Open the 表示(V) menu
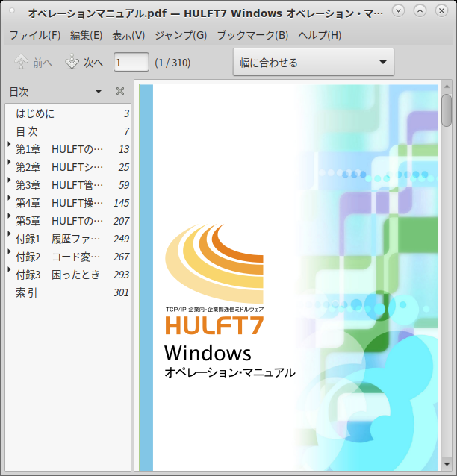457x476 pixels. (x=128, y=35)
